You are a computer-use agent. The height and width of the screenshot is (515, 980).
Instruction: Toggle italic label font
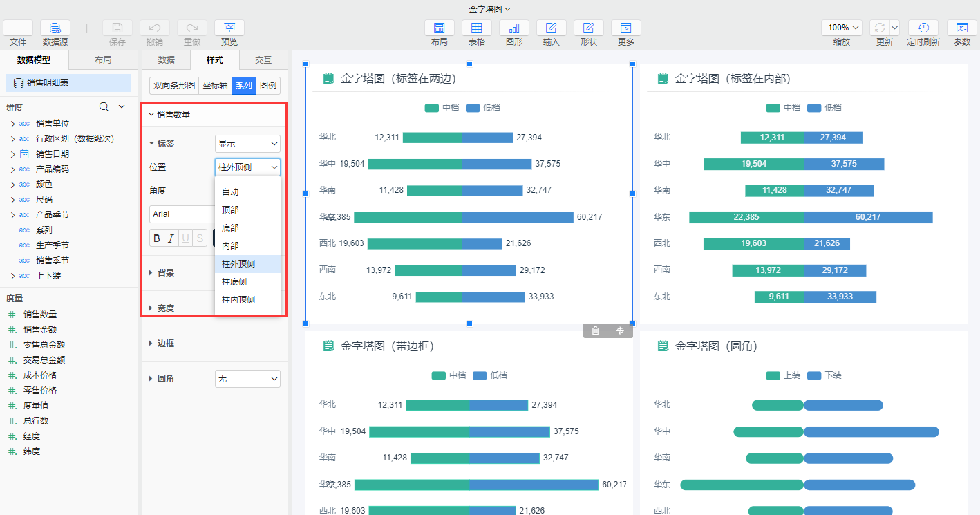(x=171, y=238)
